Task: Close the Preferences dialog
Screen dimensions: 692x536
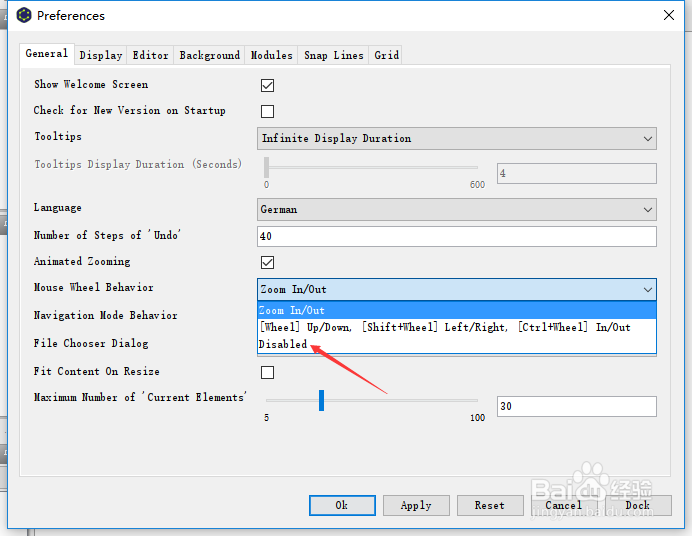Action: (x=669, y=15)
